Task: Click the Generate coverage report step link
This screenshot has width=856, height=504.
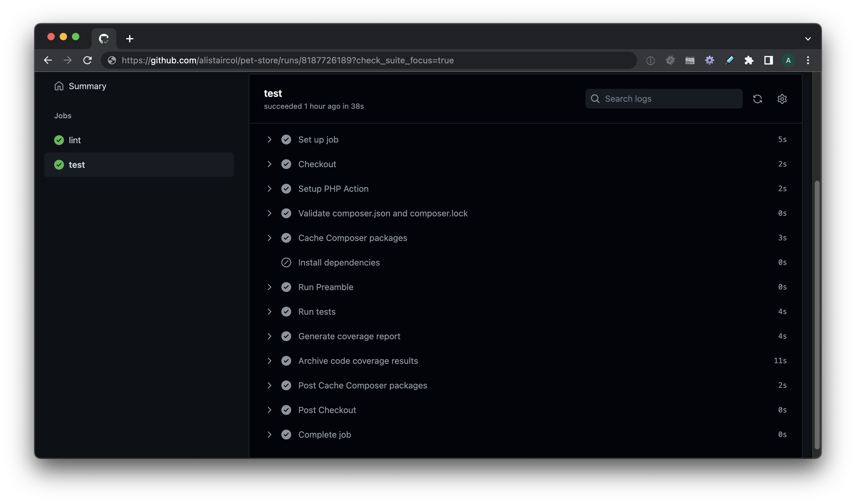Action: tap(349, 336)
